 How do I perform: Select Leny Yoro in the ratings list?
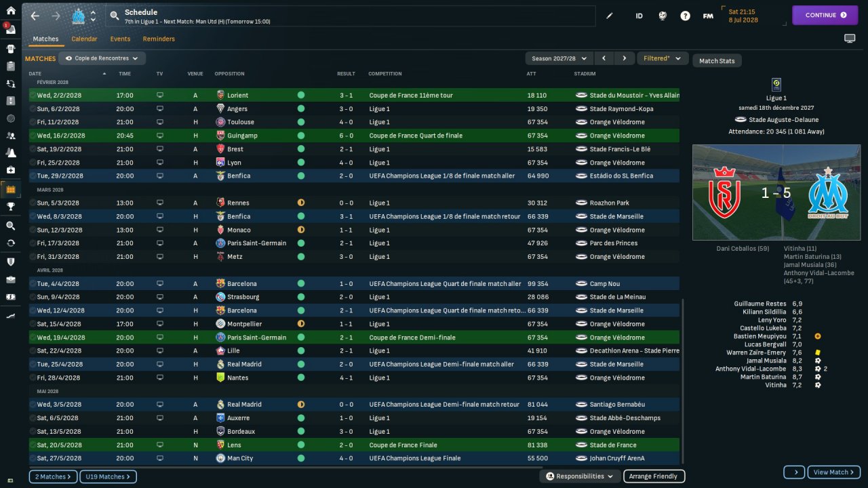[x=772, y=320]
